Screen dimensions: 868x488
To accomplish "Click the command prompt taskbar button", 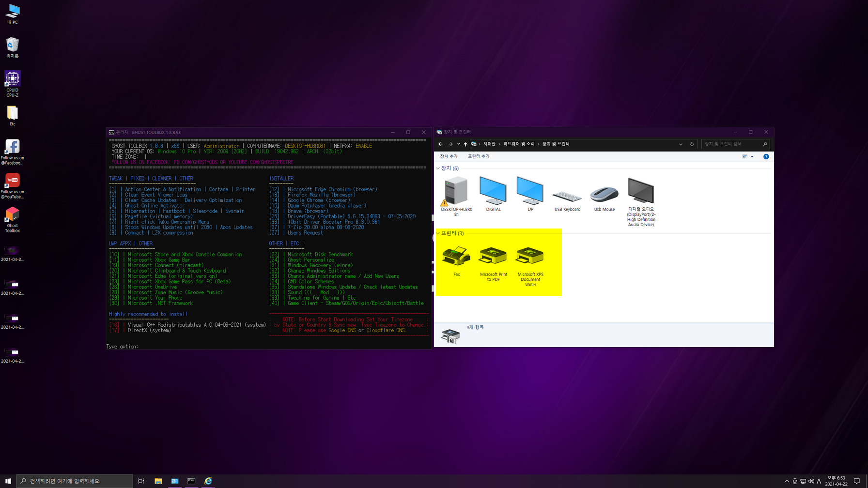I will click(191, 481).
